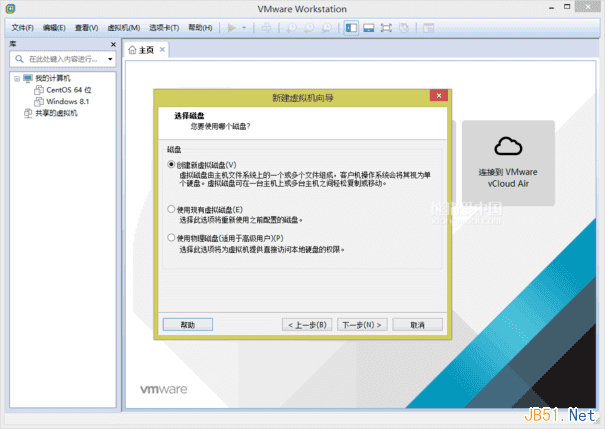Open the library search filter dropdown arrow
The height and width of the screenshot is (429, 605).
click(x=110, y=59)
